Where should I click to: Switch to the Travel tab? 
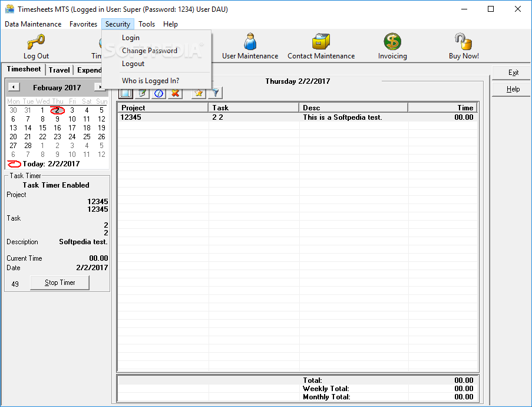tap(59, 70)
